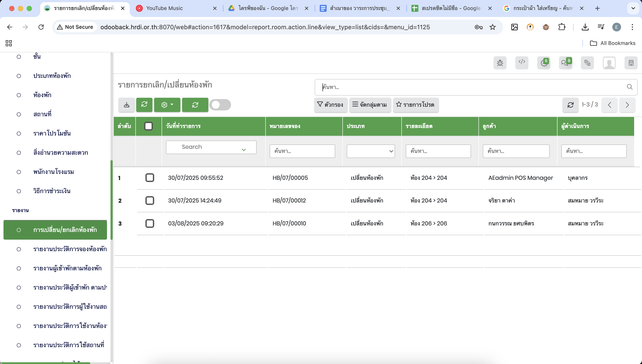Click the pager refresh icon
Screen dimensions: 642x364
coord(570,105)
